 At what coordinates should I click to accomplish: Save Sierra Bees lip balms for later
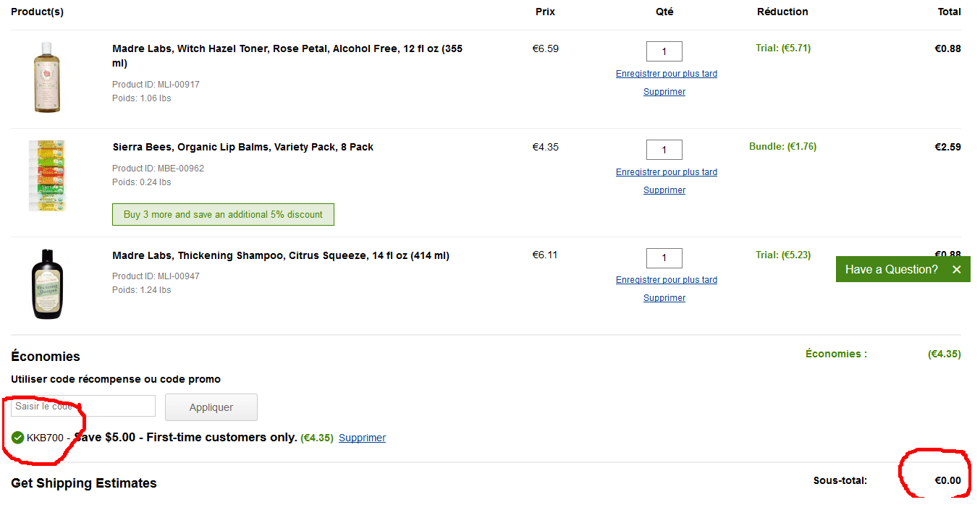[x=666, y=172]
